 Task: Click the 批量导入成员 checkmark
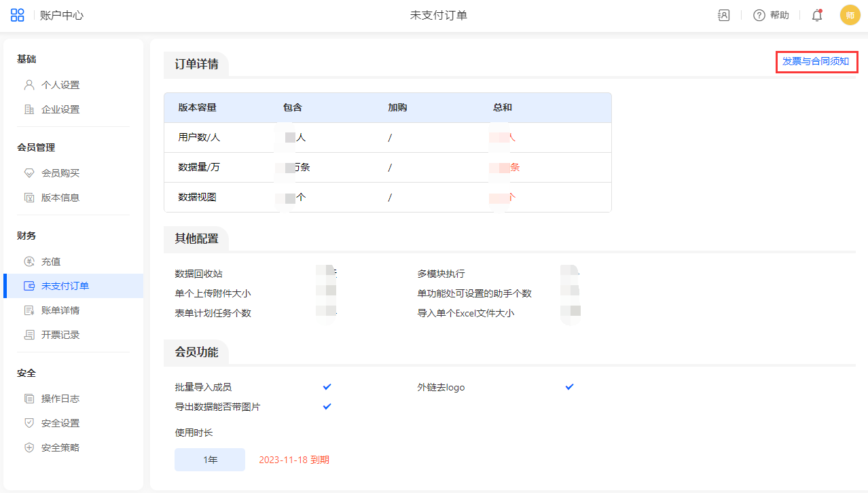point(327,386)
